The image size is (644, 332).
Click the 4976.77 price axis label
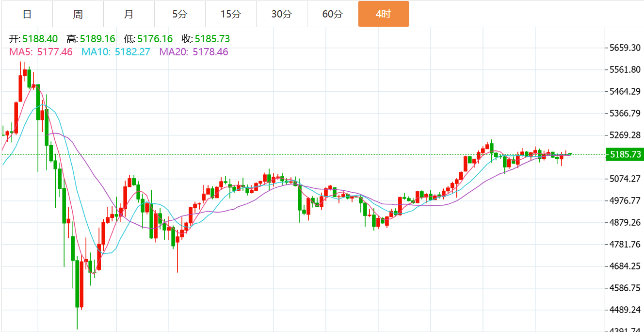tap(625, 200)
